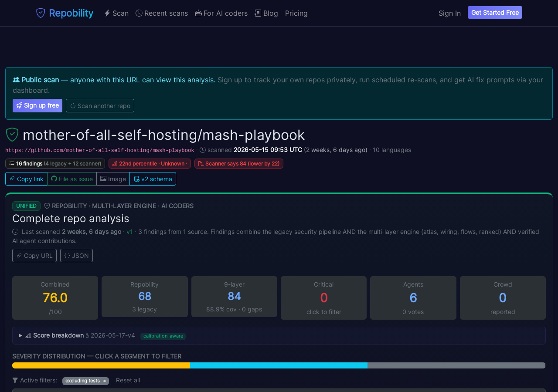
Task: Click the UNIFIED badge
Action: [26, 206]
